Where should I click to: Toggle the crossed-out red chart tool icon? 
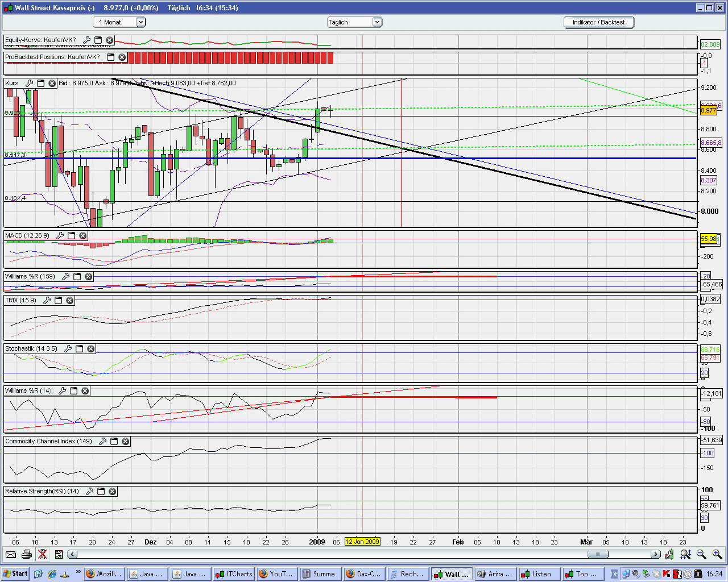[x=42, y=554]
